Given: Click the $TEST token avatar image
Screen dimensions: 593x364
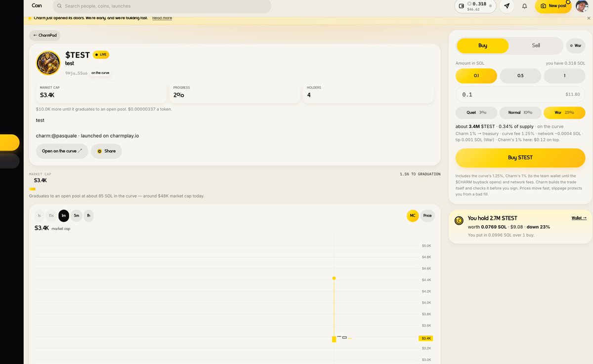Looking at the screenshot, I should click(48, 63).
